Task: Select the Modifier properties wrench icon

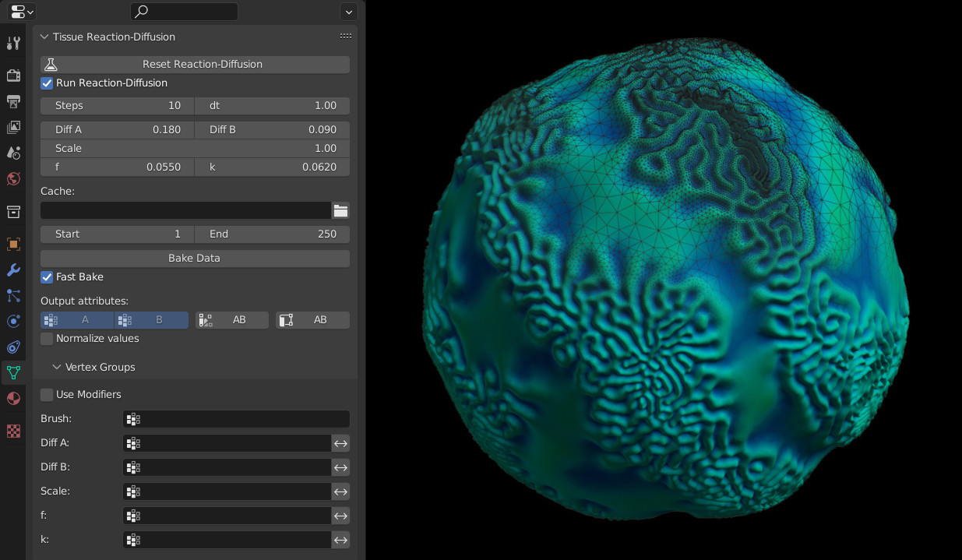Action: pyautogui.click(x=12, y=269)
